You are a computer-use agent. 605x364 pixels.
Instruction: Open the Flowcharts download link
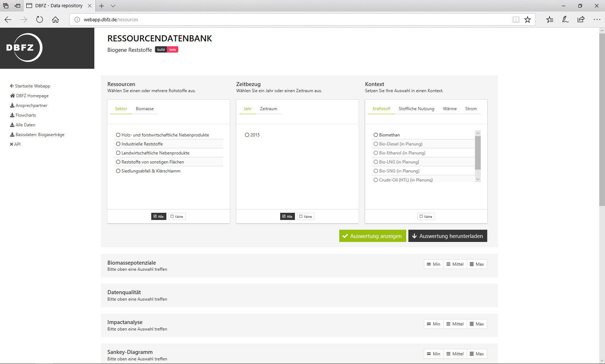pyautogui.click(x=26, y=115)
